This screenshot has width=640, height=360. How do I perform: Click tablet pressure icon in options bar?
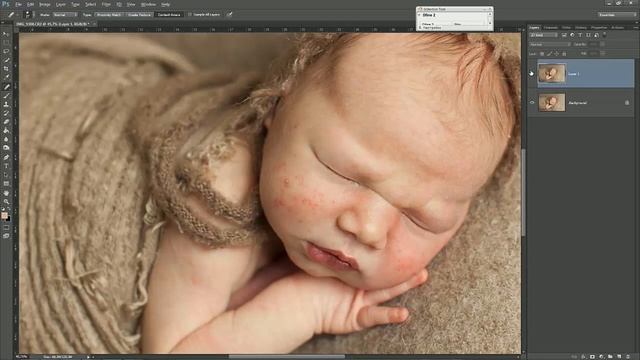pos(229,14)
